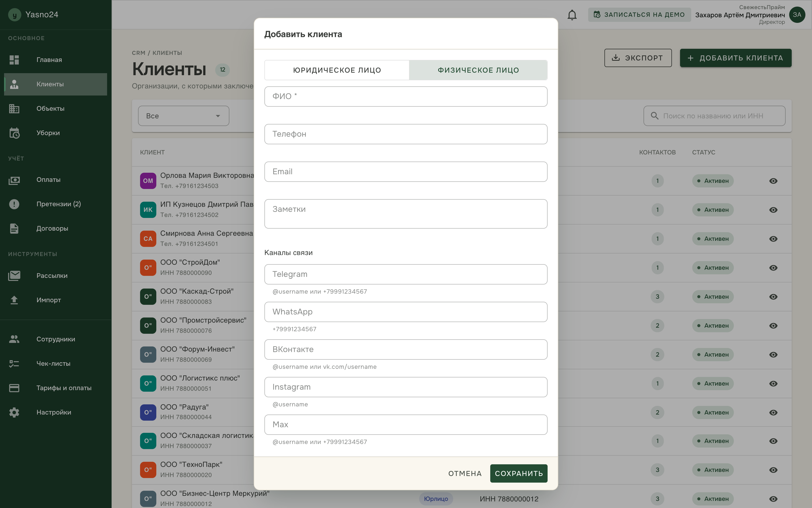
Task: Switch to Юридическое лицо tab
Action: (x=337, y=70)
